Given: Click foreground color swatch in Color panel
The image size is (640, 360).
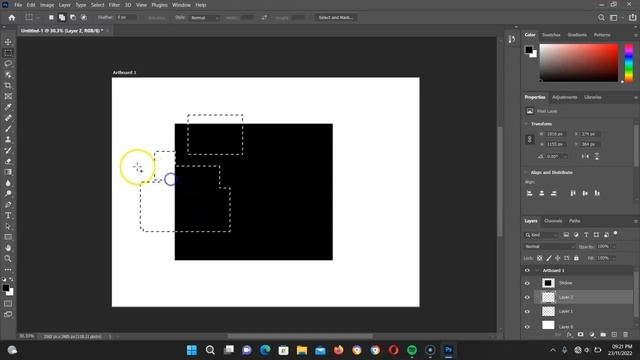Looking at the screenshot, I should (x=529, y=50).
